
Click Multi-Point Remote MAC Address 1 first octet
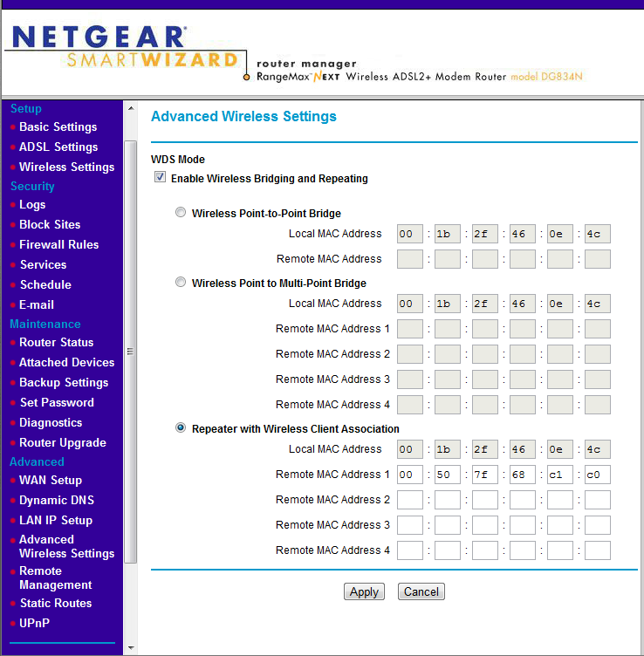[409, 329]
